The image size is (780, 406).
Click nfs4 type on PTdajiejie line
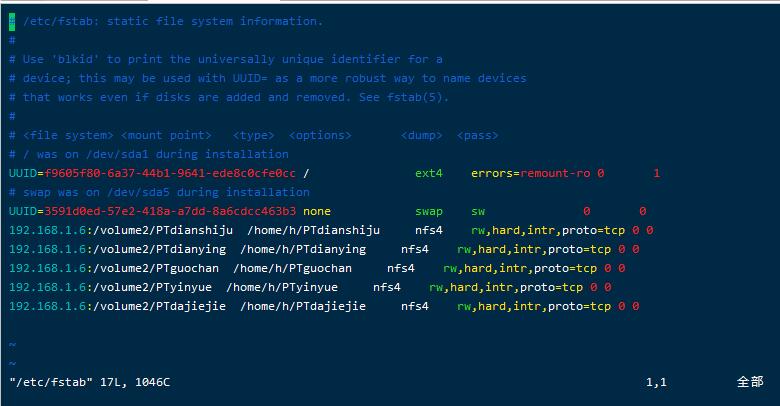[415, 306]
